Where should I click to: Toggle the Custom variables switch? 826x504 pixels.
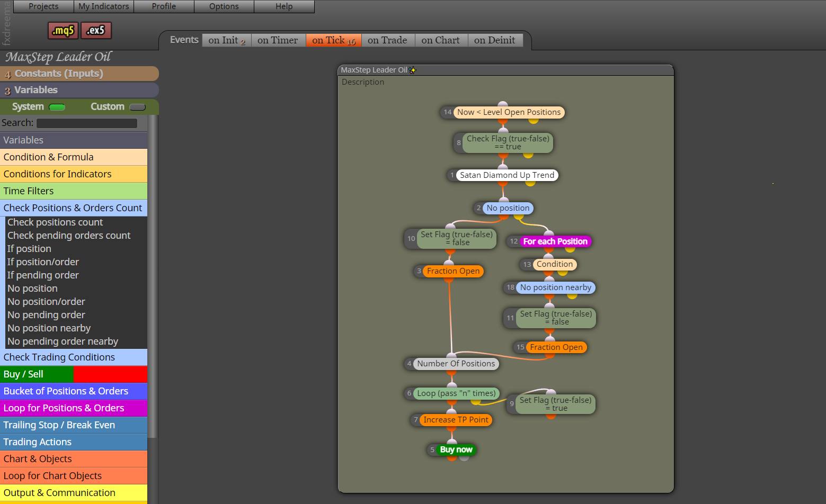pyautogui.click(x=137, y=107)
